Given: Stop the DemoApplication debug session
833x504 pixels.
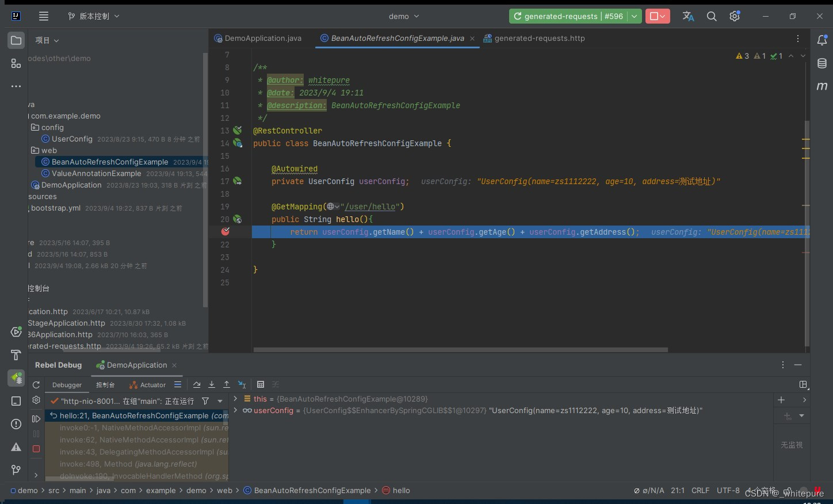Looking at the screenshot, I should (x=36, y=449).
